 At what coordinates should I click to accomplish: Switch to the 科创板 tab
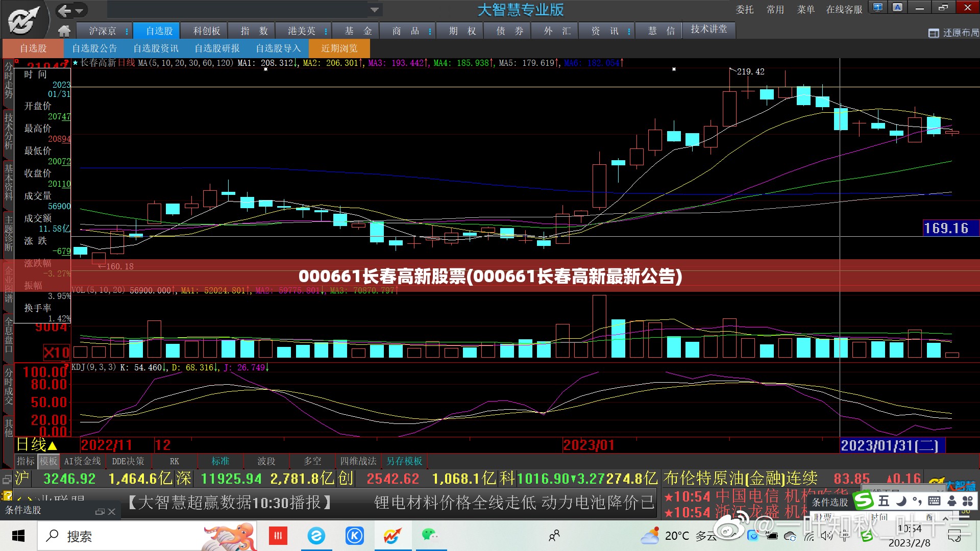click(x=206, y=31)
